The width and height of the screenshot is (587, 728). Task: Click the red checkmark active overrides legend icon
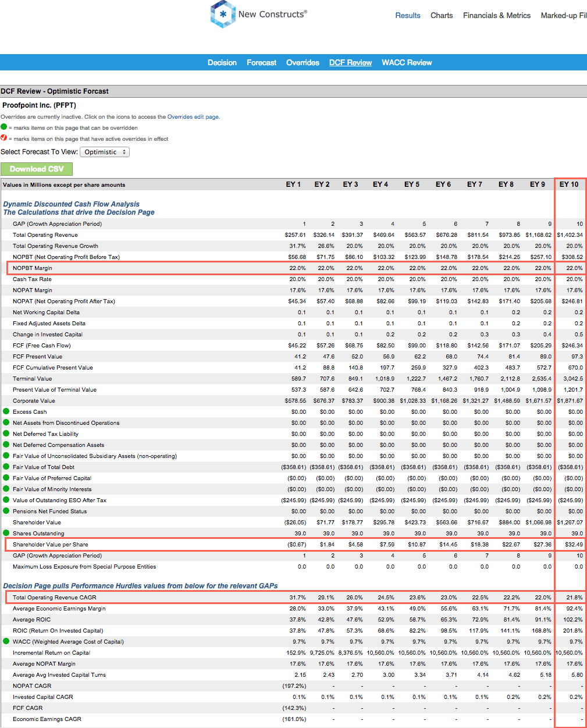point(4,138)
